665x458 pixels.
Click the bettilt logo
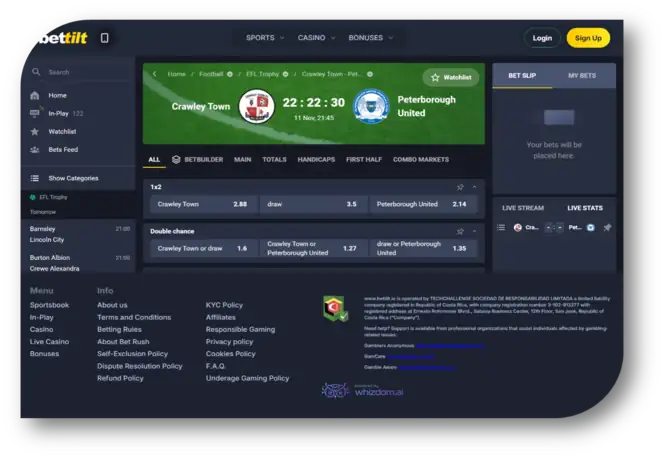click(64, 38)
